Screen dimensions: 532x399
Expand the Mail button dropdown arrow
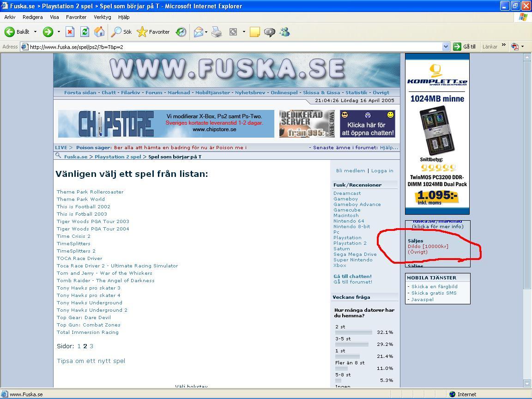tap(206, 32)
